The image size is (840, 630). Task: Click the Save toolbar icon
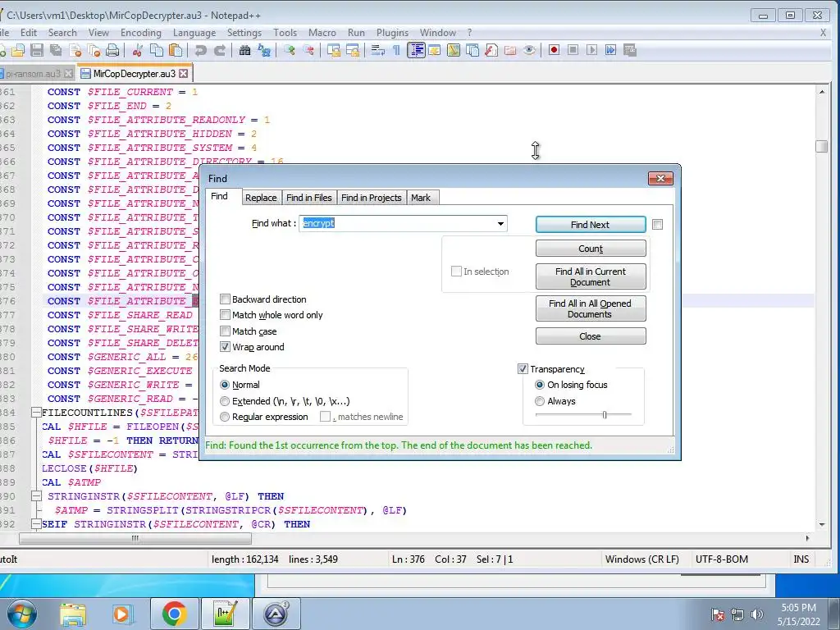coord(37,50)
